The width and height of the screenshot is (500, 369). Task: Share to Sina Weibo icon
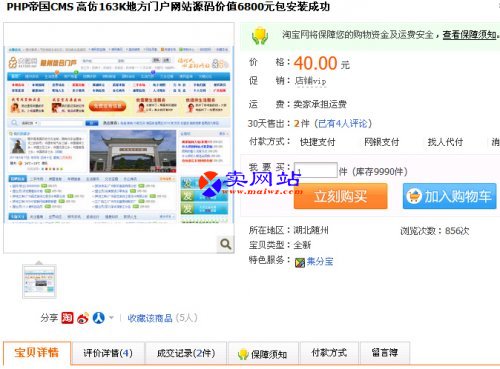click(x=83, y=318)
